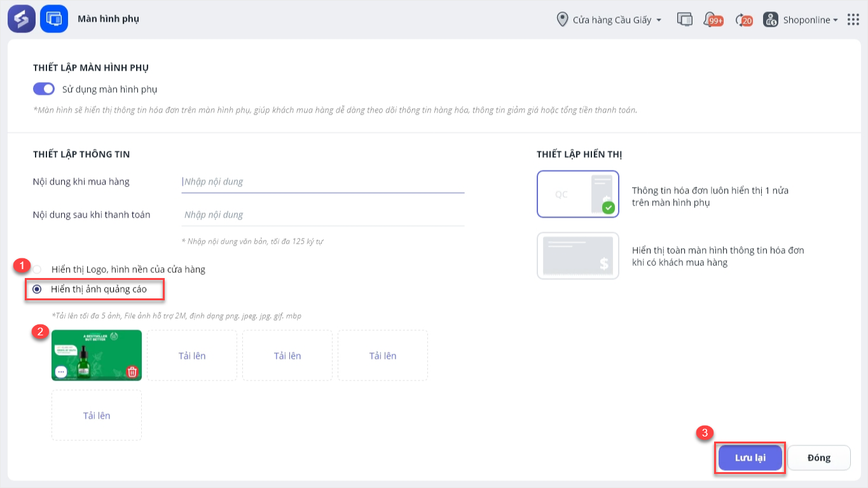Image resolution: width=868 pixels, height=488 pixels.
Task: Click the "Đóng" close button
Action: 818,457
